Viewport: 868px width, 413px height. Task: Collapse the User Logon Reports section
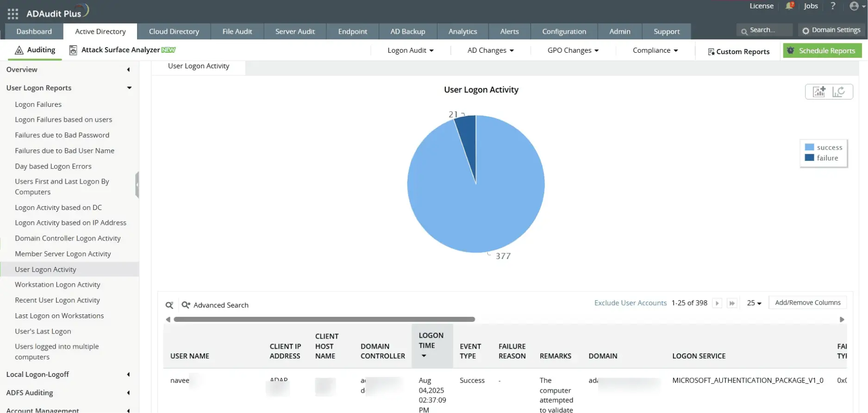pyautogui.click(x=129, y=88)
